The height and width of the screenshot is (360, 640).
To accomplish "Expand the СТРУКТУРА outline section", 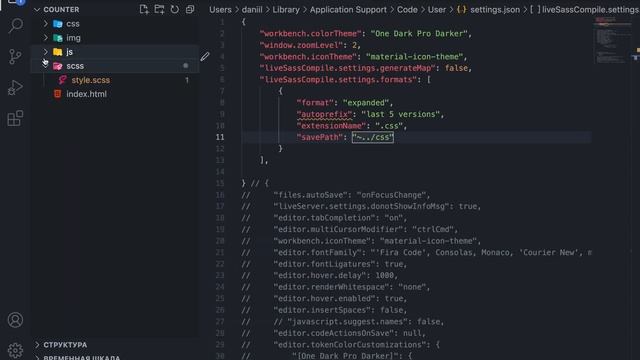I will tap(37, 345).
